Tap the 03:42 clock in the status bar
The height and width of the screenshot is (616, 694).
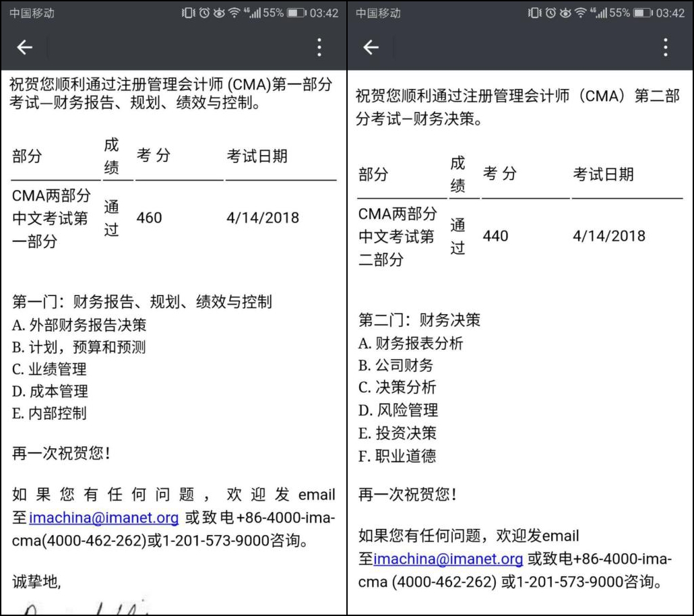click(323, 11)
